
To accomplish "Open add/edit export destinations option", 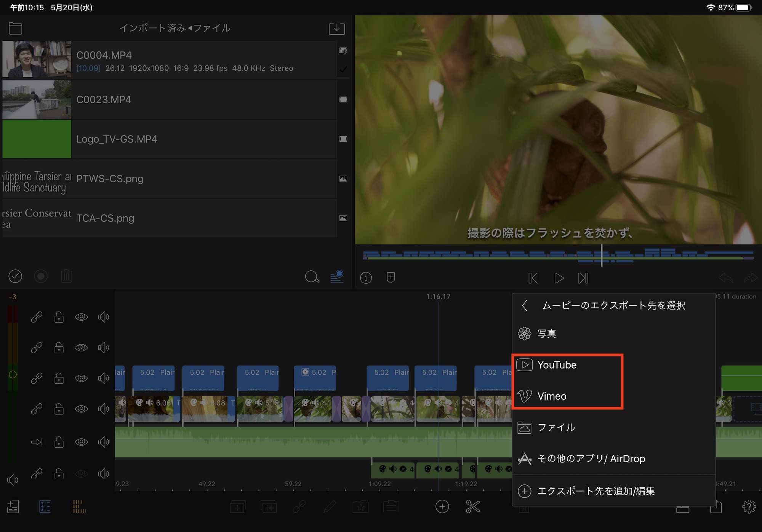I will click(596, 491).
